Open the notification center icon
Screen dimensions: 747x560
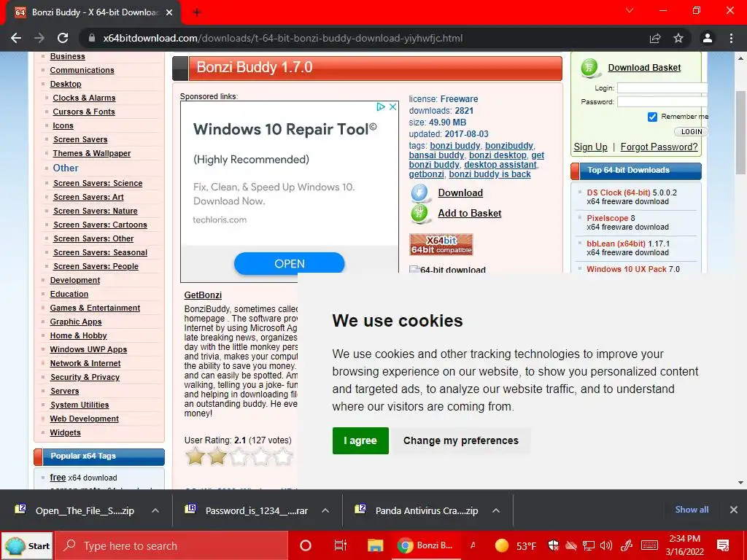[x=723, y=545]
